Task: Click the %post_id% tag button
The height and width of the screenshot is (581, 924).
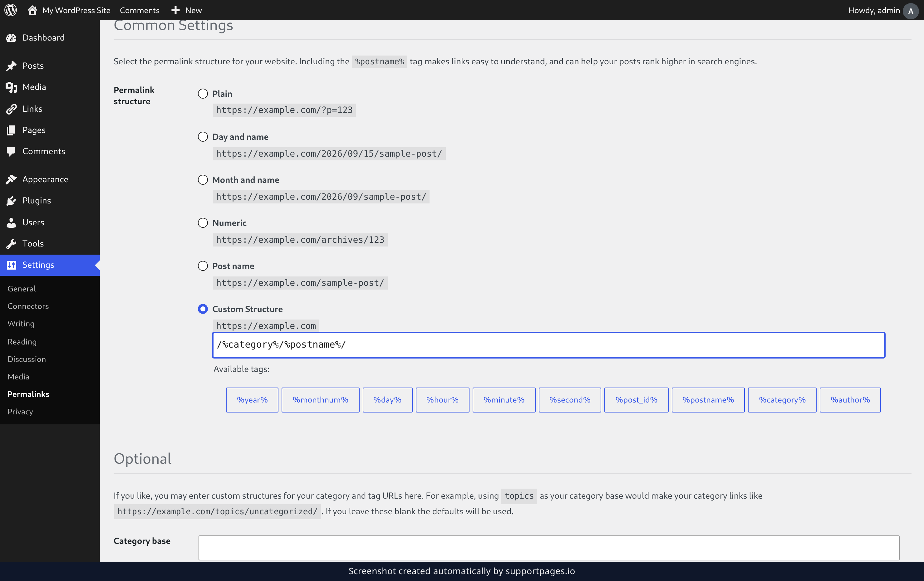Action: click(x=636, y=400)
